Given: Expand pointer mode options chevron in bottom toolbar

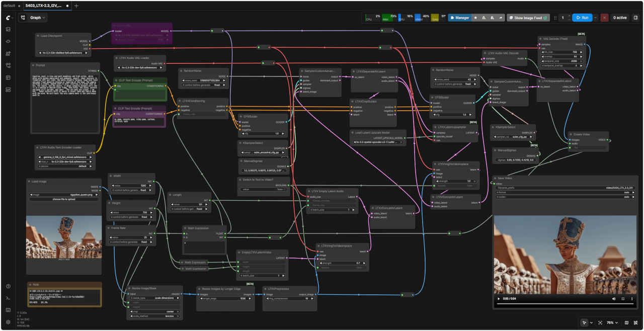Looking at the screenshot, I should point(591,322).
